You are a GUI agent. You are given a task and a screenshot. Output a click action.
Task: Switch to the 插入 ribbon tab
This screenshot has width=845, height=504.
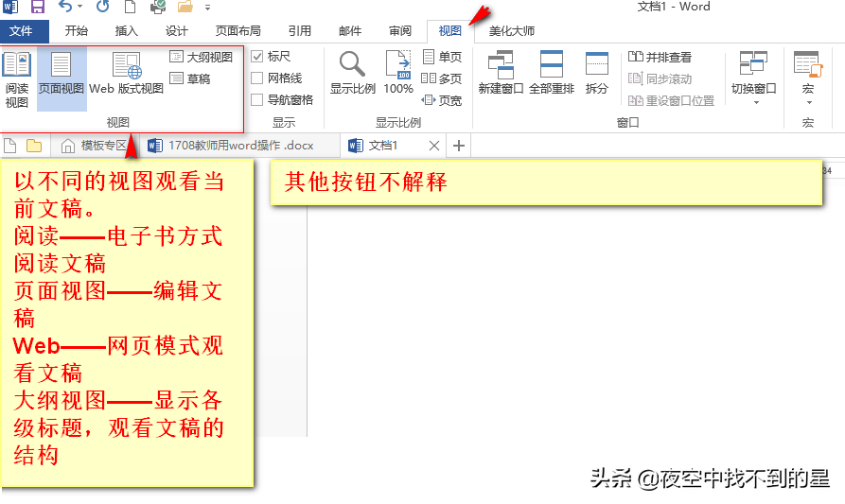click(127, 31)
